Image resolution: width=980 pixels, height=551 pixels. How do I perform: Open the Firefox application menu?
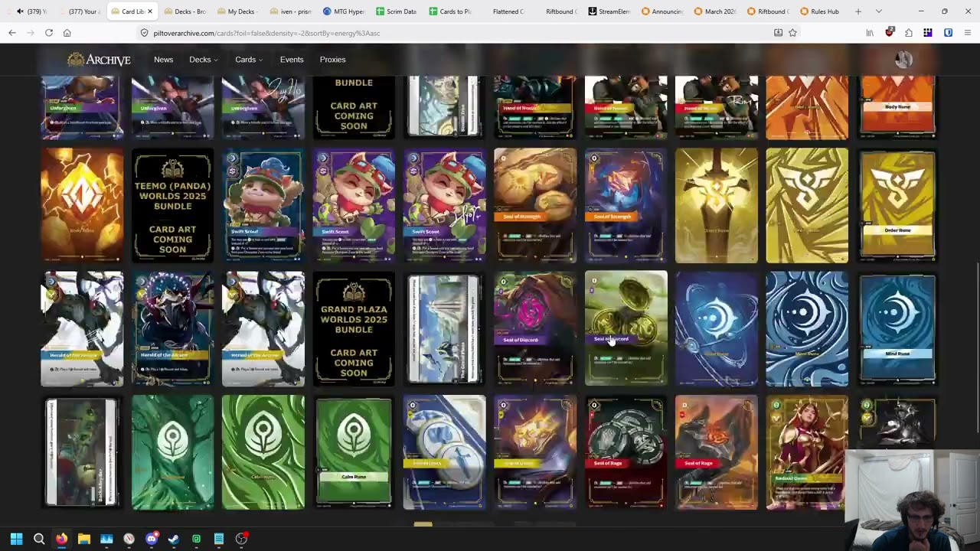coord(968,33)
